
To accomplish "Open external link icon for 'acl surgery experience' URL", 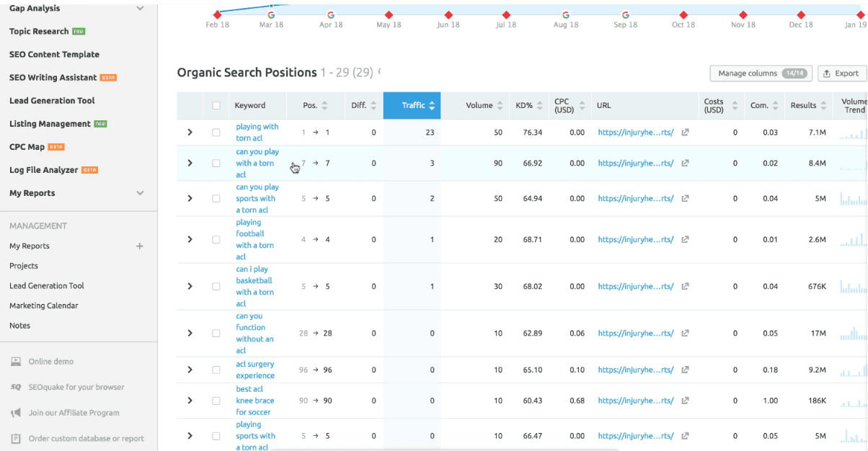I will tap(685, 370).
